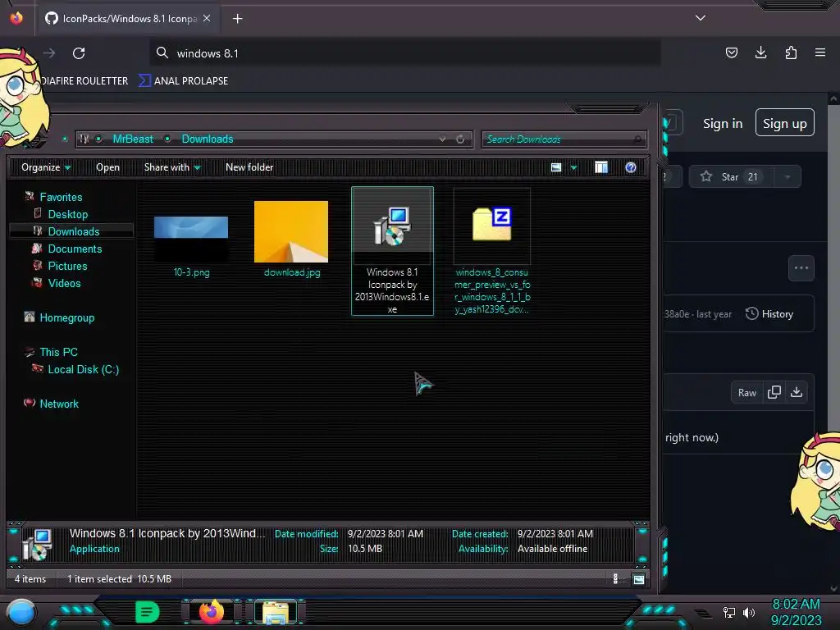Open the ANAL PROLAPSE bookmark
The image size is (840, 630).
[x=184, y=81]
